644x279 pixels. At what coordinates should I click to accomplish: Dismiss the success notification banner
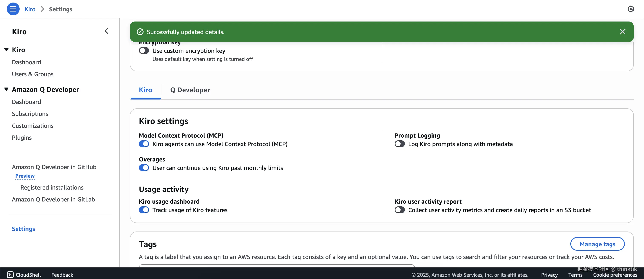point(622,32)
